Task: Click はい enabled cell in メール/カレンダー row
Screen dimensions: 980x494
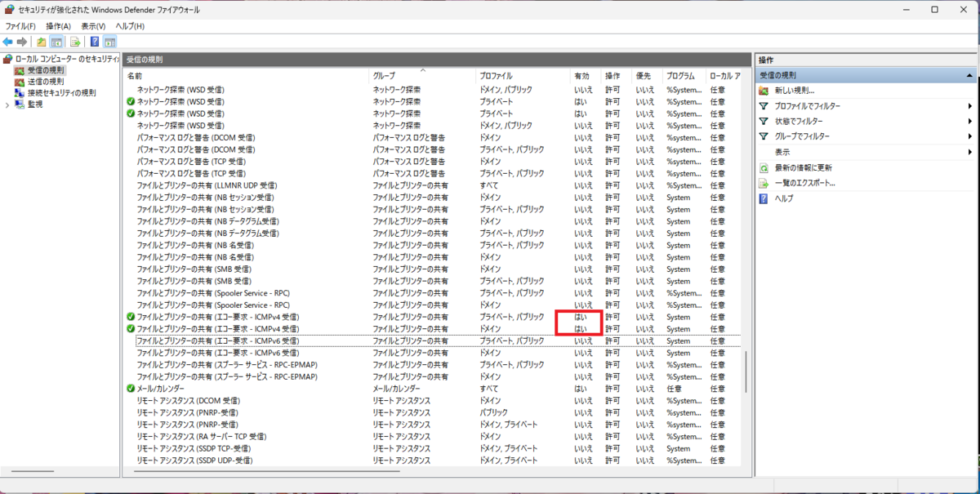Action: (580, 389)
